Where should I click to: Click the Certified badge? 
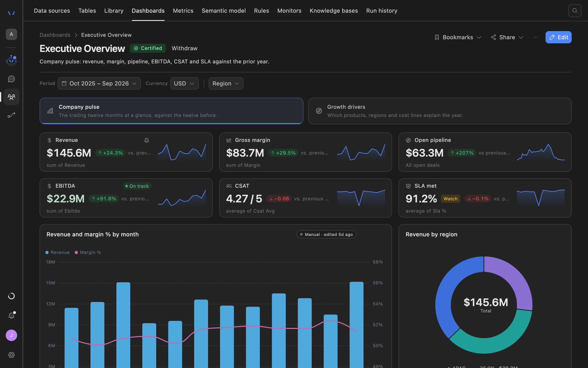tap(148, 48)
